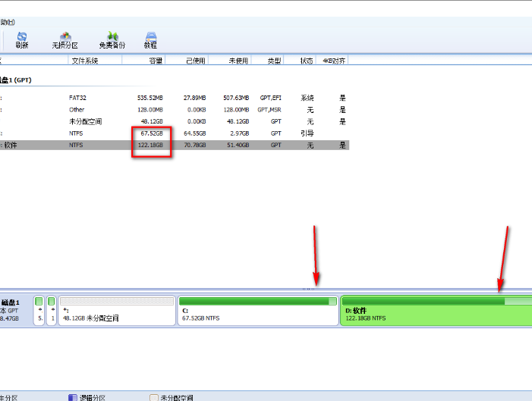Click the 67.52GB capacity cell in table
This screenshot has height=401, width=532.
click(152, 133)
